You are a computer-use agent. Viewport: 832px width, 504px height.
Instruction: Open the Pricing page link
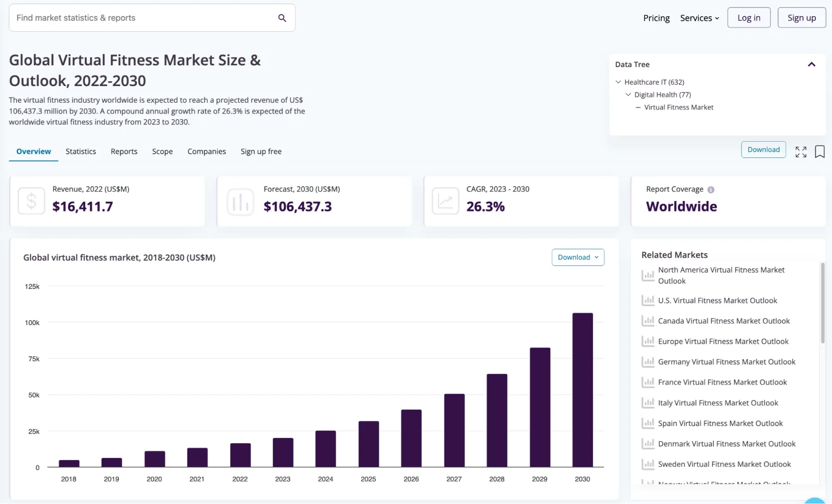656,18
